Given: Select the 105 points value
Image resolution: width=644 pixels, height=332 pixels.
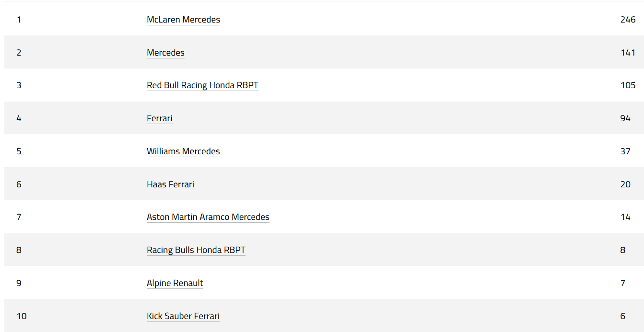Looking at the screenshot, I should pyautogui.click(x=628, y=85).
